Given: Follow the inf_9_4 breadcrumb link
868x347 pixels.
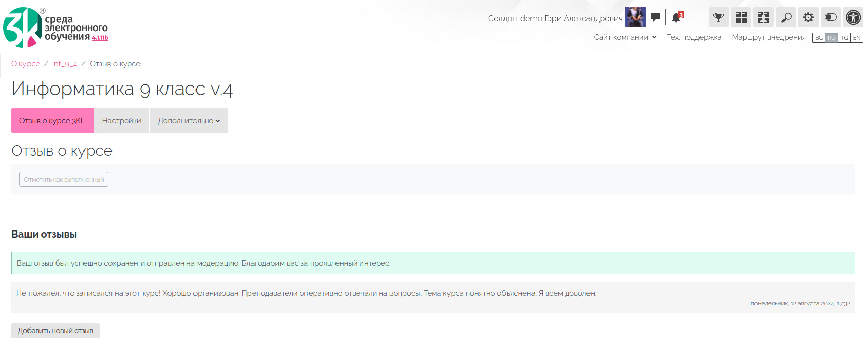Looking at the screenshot, I should click(x=65, y=64).
